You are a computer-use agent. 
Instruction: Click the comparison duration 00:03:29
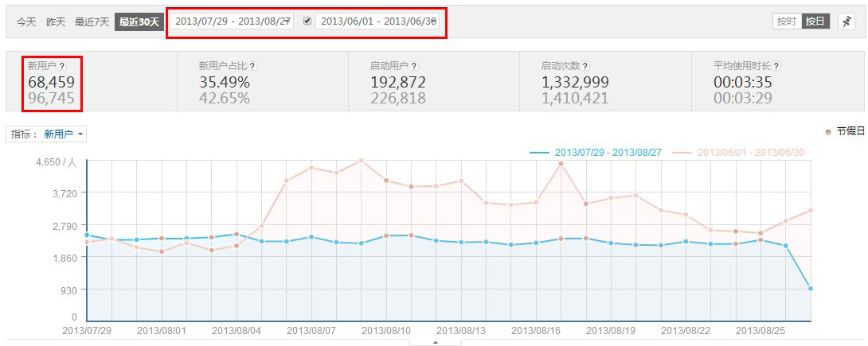click(742, 99)
